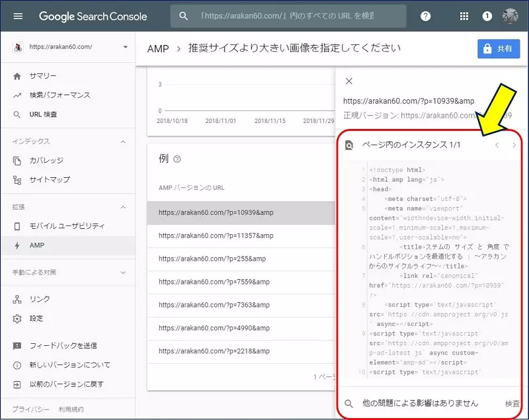Collapse the インデックス section

[x=123, y=142]
